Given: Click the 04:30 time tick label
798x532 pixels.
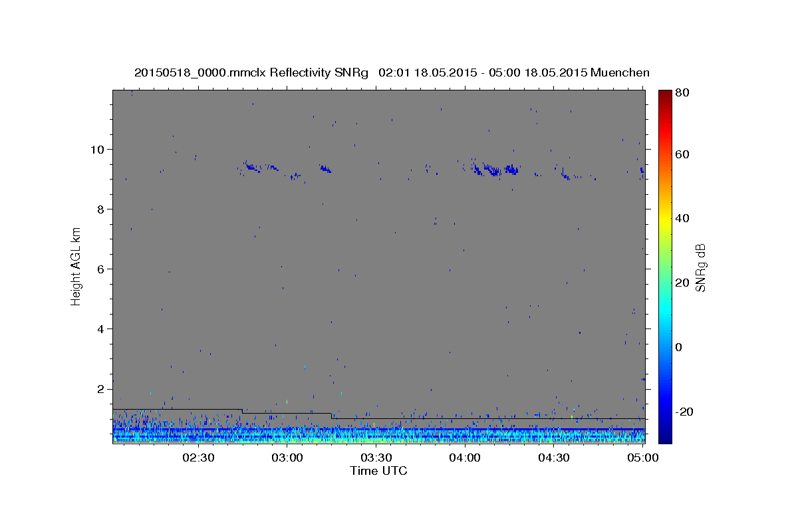Looking at the screenshot, I should [553, 458].
